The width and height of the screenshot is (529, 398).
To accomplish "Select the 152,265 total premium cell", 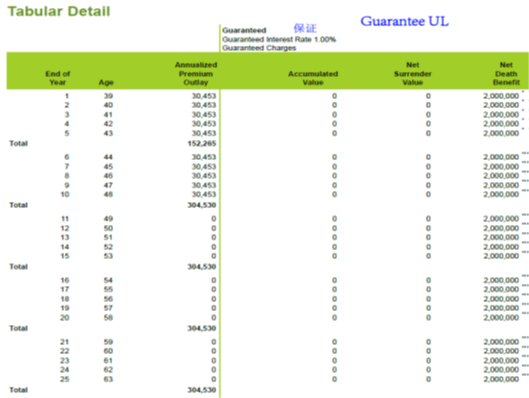I will (x=202, y=143).
